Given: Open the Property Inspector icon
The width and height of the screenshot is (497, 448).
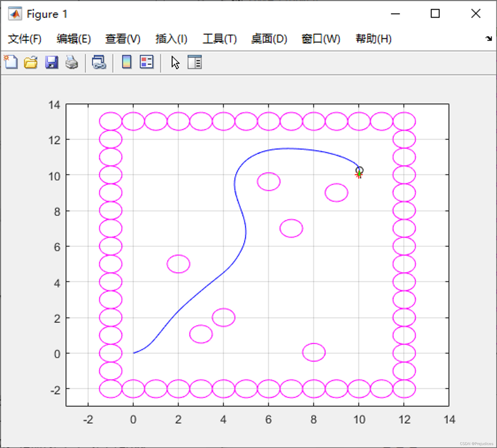Looking at the screenshot, I should pyautogui.click(x=195, y=62).
